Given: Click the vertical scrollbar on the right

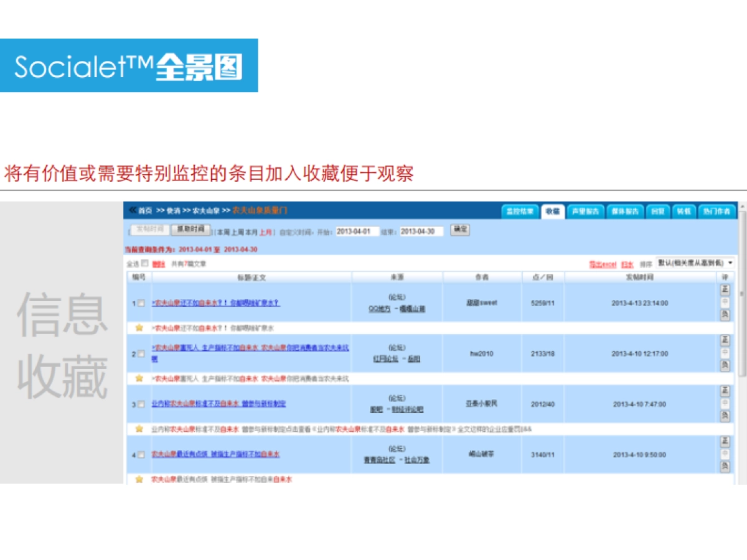Looking at the screenshot, I should tap(742, 311).
